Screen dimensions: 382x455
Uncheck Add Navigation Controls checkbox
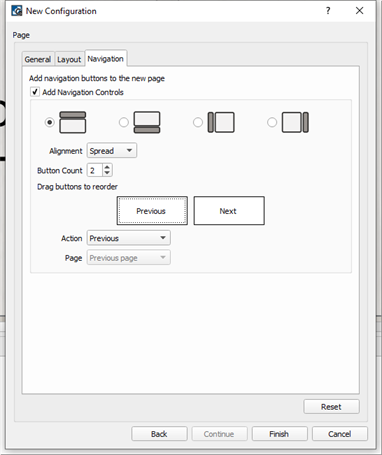click(35, 92)
